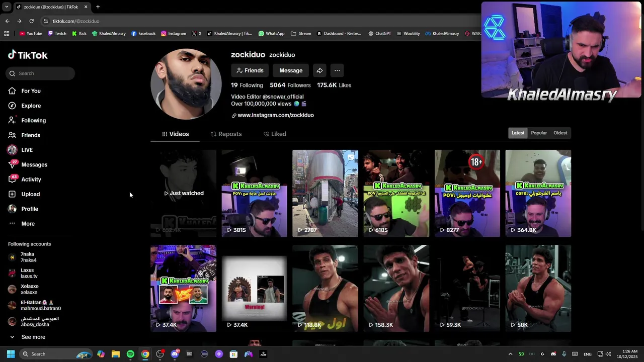Open the For You feed
The width and height of the screenshot is (644, 362).
[x=31, y=91]
